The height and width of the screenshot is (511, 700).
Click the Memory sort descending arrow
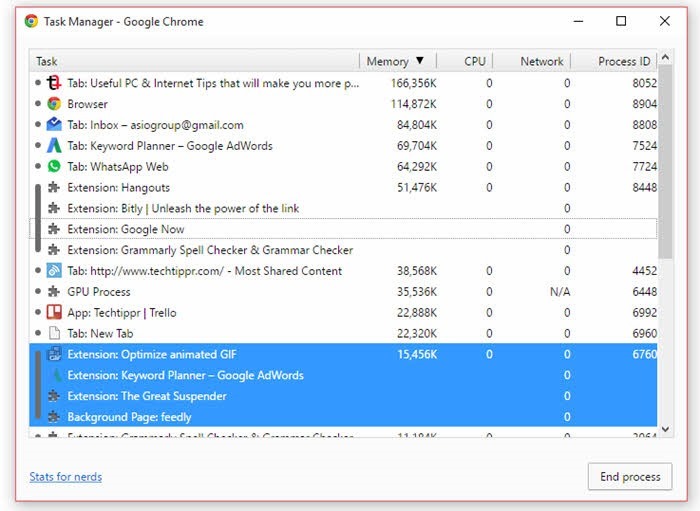(x=420, y=61)
